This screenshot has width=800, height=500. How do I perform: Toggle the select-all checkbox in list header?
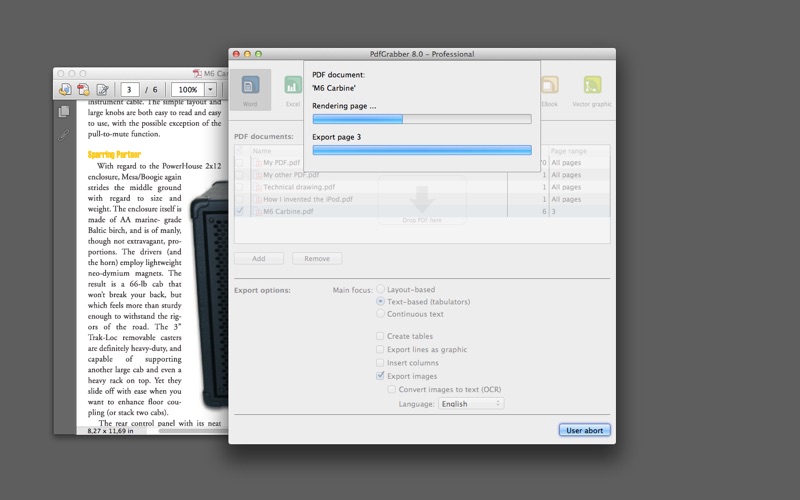(x=239, y=151)
